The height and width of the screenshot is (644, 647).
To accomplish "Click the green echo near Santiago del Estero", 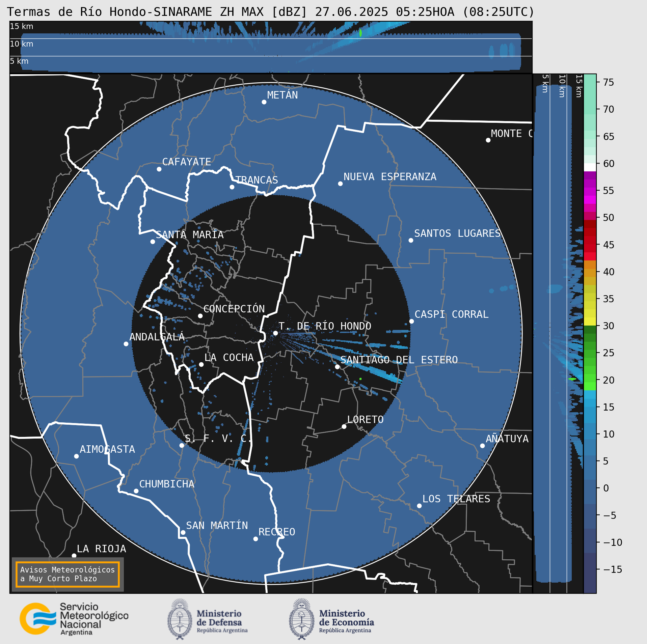I will (360, 379).
